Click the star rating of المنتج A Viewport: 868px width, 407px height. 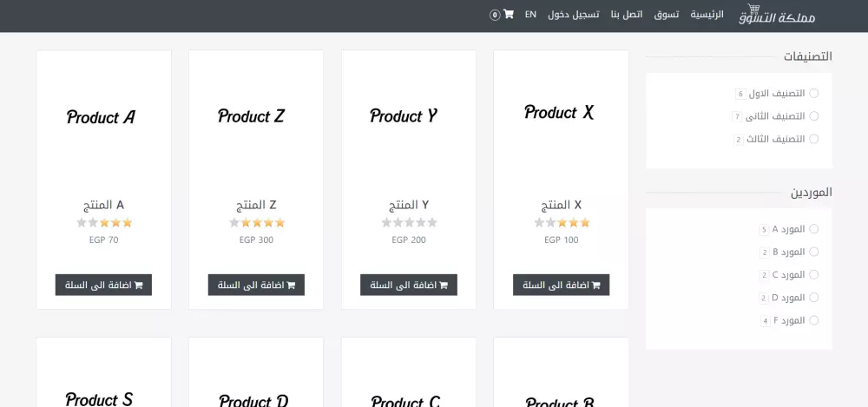click(x=105, y=223)
